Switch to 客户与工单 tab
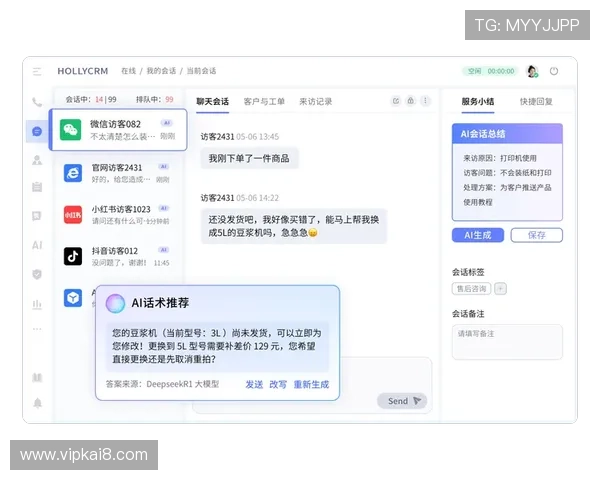 264,102
